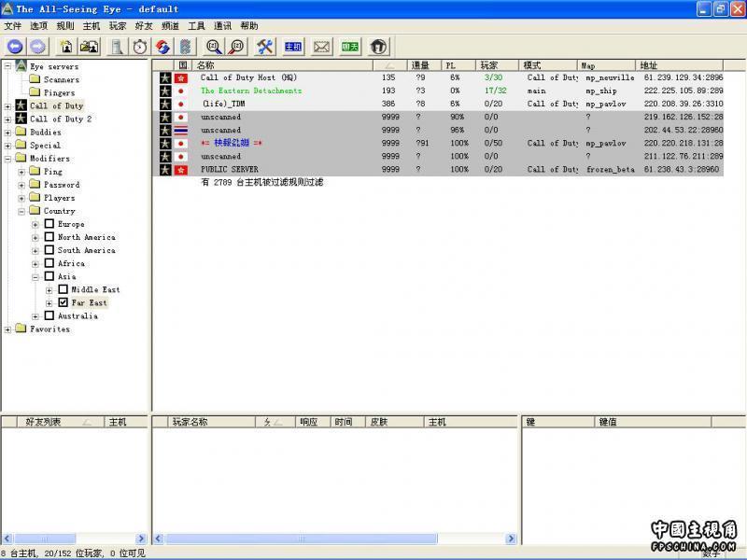Click left arrow of buddy list scrollbar

pyautogui.click(x=7, y=539)
